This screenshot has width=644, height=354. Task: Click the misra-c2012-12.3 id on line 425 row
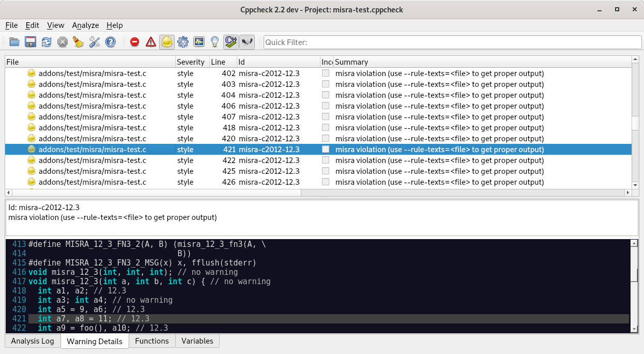tap(269, 171)
